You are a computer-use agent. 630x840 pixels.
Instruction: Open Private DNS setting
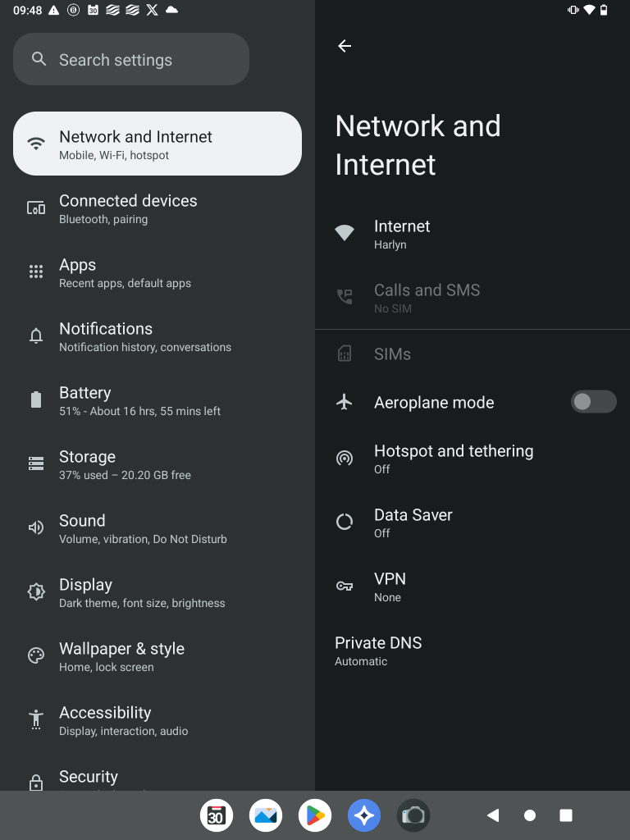coord(378,651)
